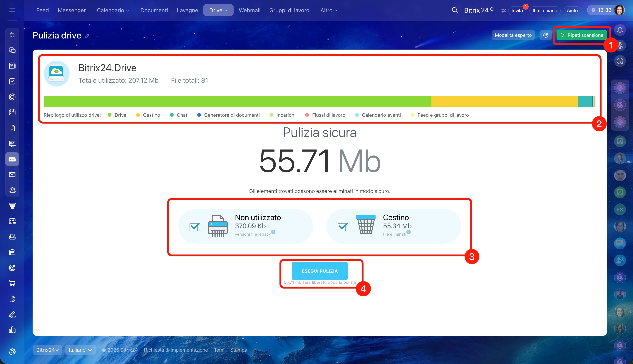Click the gear icon beside Modalità esperto
This screenshot has width=633, height=364.
point(546,35)
